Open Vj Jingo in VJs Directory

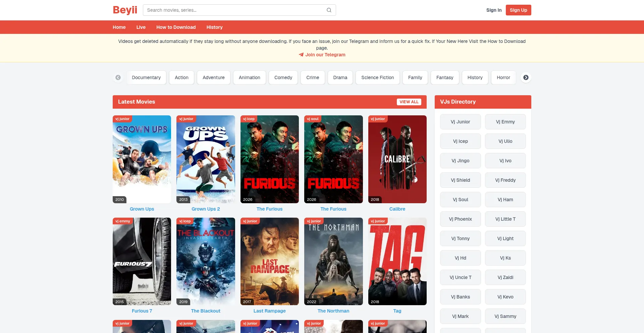click(x=461, y=161)
